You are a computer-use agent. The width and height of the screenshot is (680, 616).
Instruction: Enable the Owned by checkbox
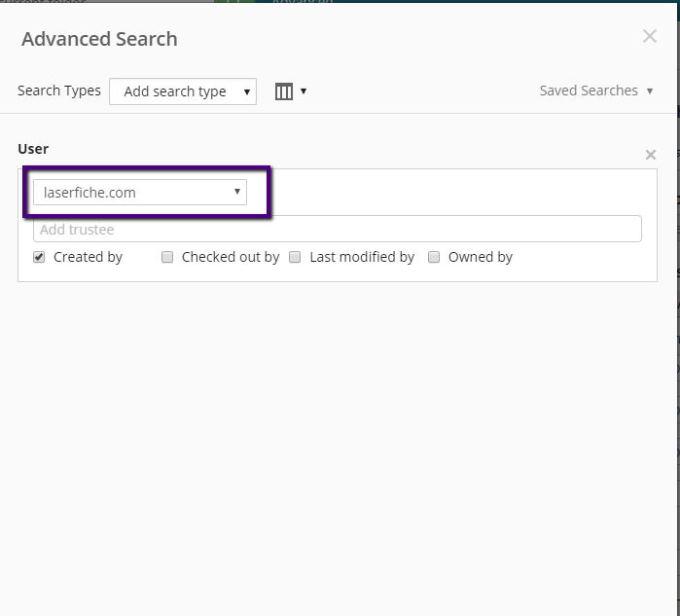tap(434, 257)
